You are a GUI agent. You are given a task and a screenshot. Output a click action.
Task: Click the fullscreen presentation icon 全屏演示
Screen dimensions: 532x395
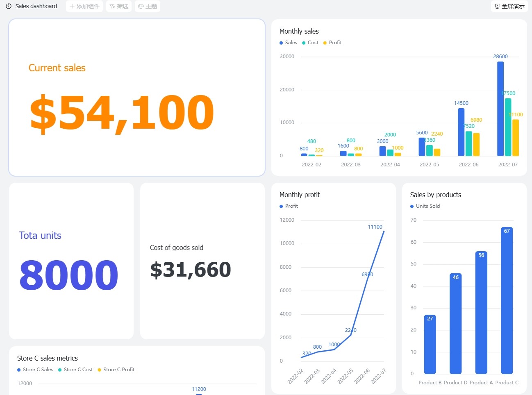(497, 6)
